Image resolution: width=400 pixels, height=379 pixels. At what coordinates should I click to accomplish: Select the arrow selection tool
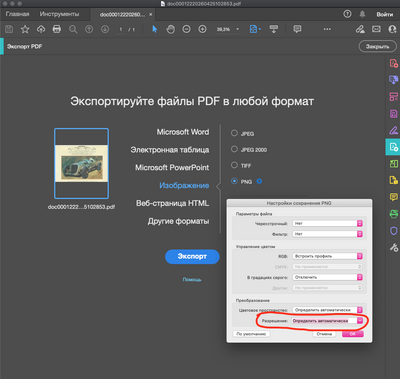(x=155, y=29)
